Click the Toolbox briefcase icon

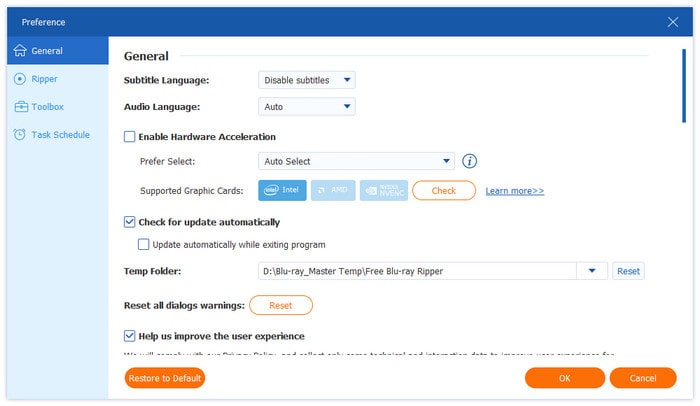tap(20, 107)
